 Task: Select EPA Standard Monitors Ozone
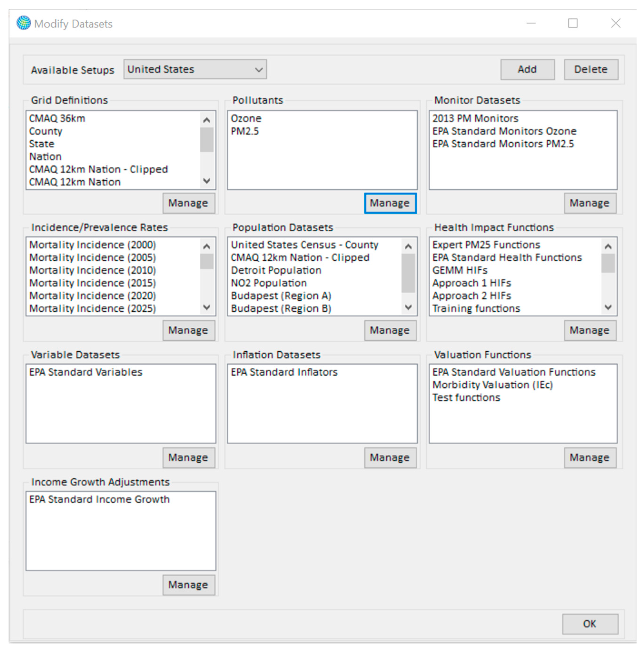pos(504,131)
